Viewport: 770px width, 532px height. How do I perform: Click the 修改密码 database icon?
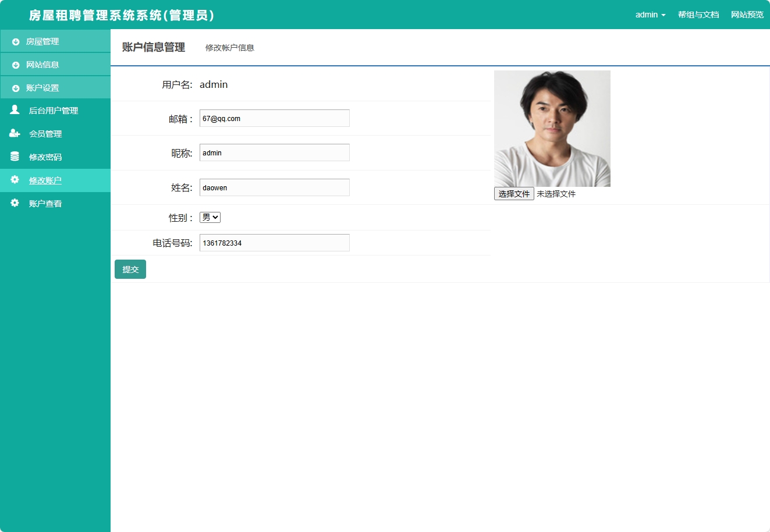point(14,157)
